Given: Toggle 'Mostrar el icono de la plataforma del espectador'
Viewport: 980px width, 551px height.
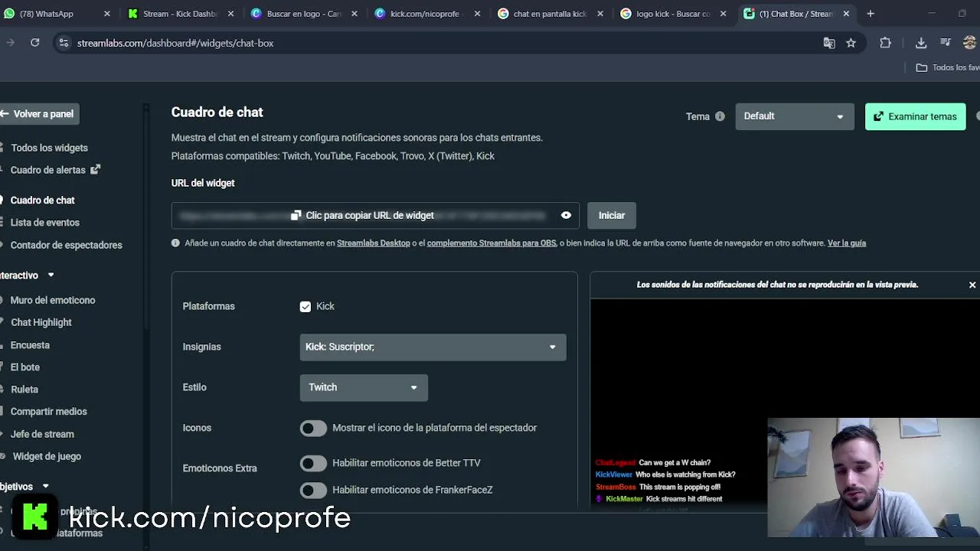Looking at the screenshot, I should click(313, 428).
